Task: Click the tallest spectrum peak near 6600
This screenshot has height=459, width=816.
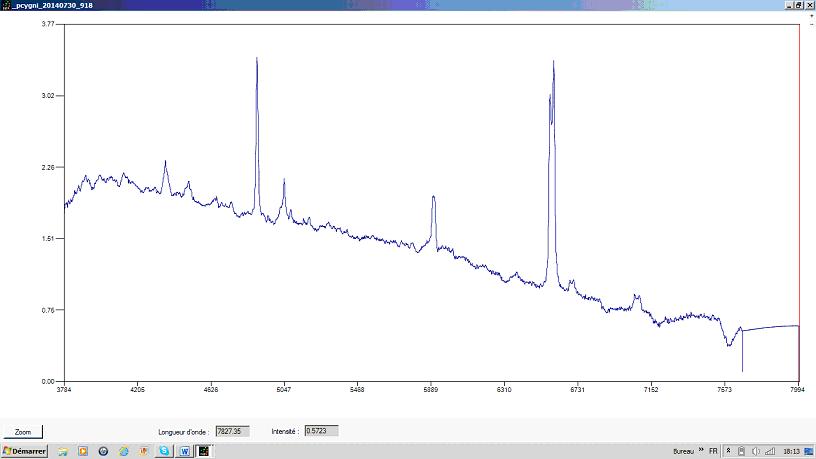Action: [x=553, y=63]
